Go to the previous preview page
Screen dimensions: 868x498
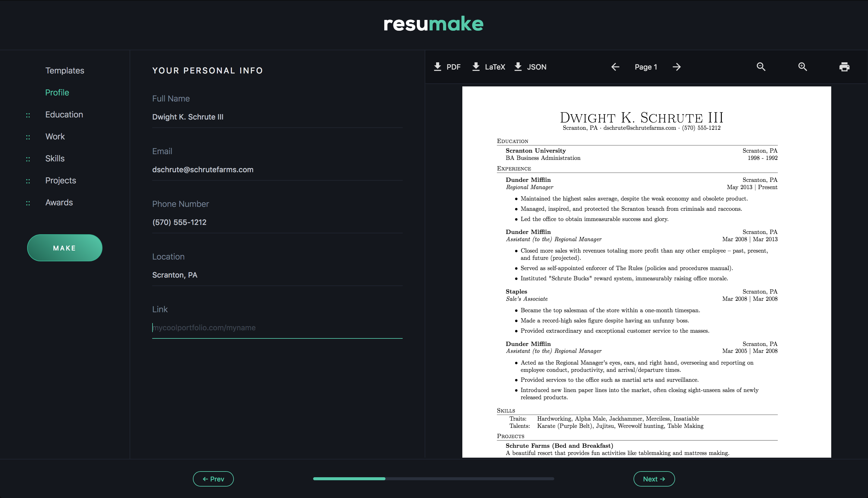tap(615, 67)
